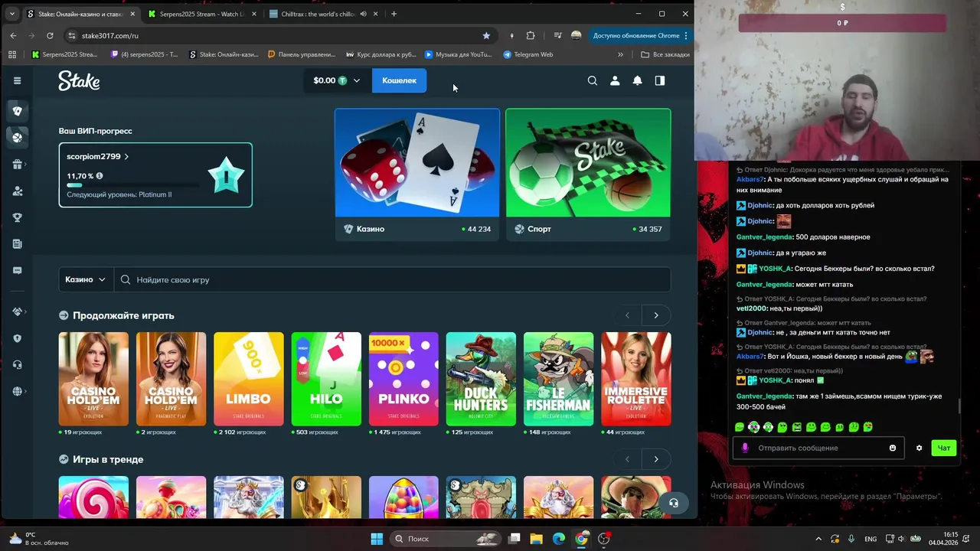
Task: Click the VIP progress info icon
Action: [100, 176]
